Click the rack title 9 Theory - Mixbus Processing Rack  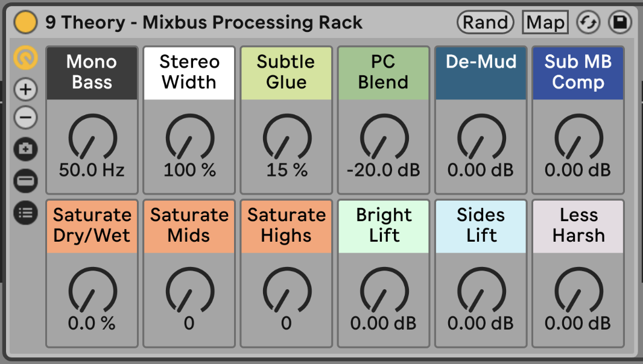pos(204,22)
